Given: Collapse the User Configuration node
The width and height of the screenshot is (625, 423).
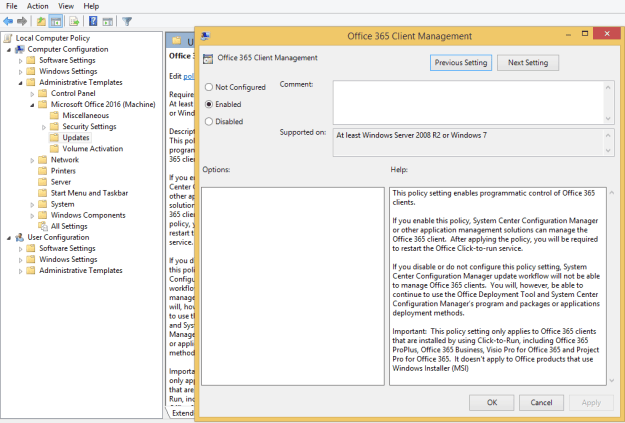Looking at the screenshot, I should point(9,238).
